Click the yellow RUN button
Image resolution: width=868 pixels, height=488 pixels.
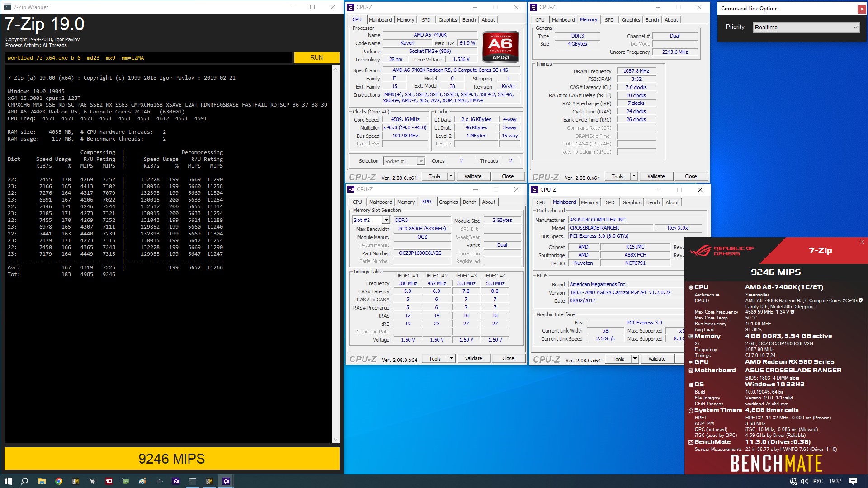(x=316, y=58)
